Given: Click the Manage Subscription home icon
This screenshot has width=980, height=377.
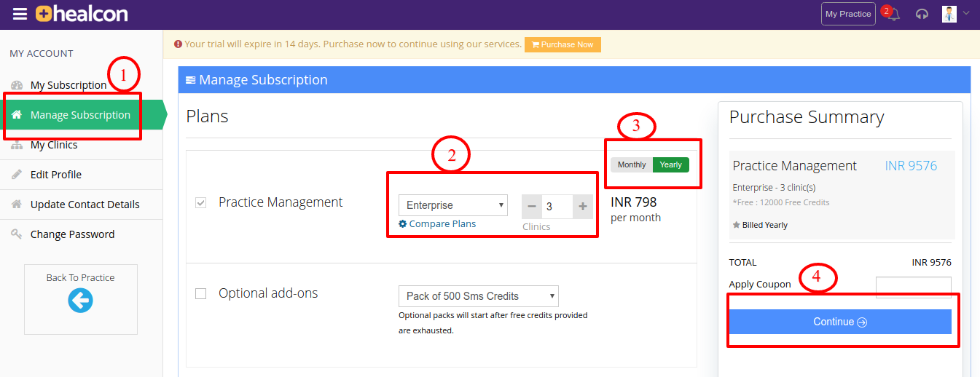Looking at the screenshot, I should [x=17, y=115].
